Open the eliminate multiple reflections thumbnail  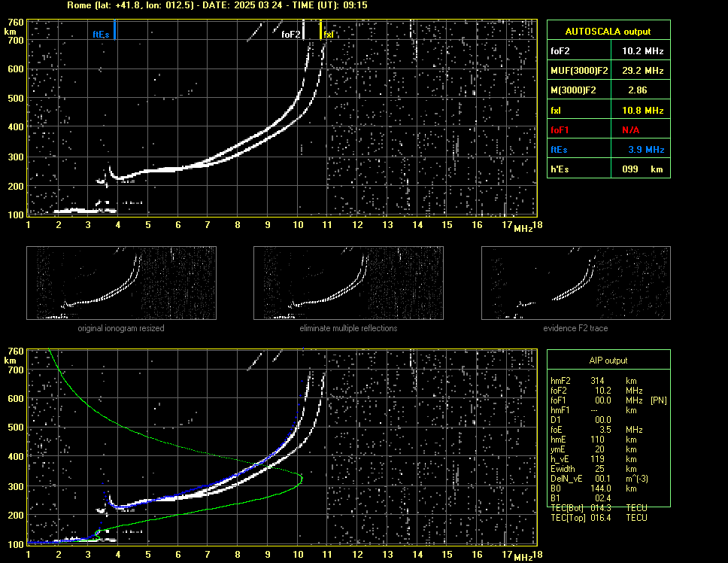(x=348, y=283)
